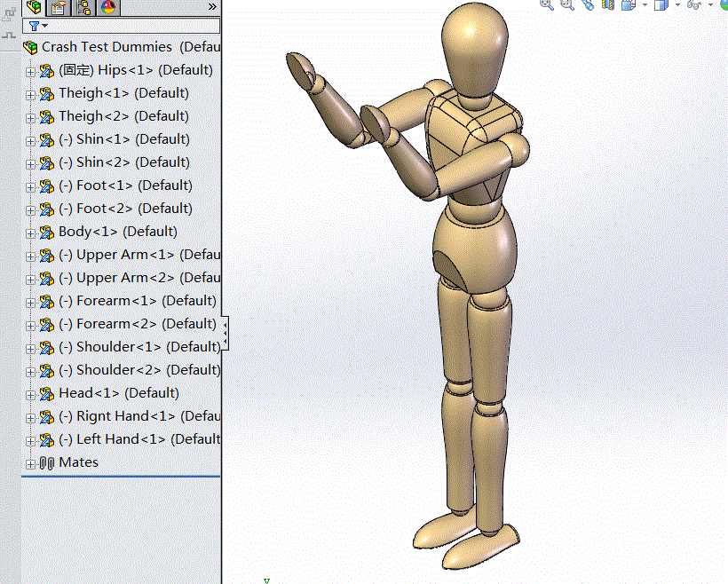Open the Display Style dropdown arrow
Viewport: 728px width, 584px height.
[677, 4]
